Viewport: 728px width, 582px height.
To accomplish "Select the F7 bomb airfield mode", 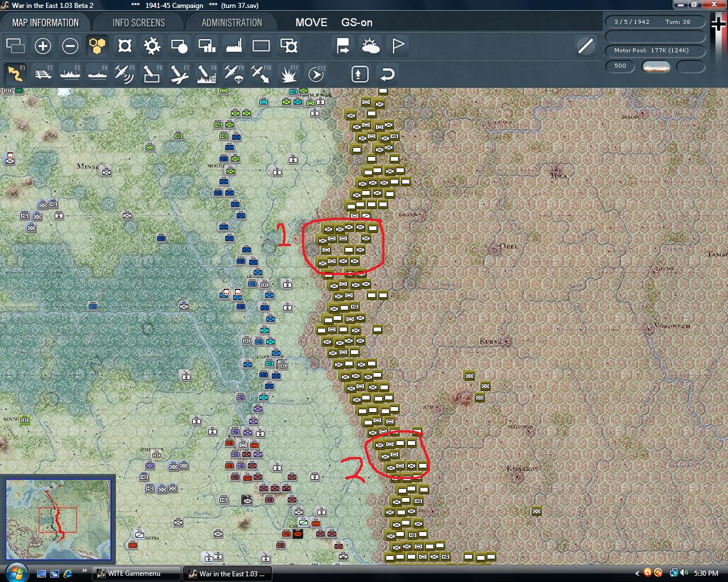I will 179,74.
